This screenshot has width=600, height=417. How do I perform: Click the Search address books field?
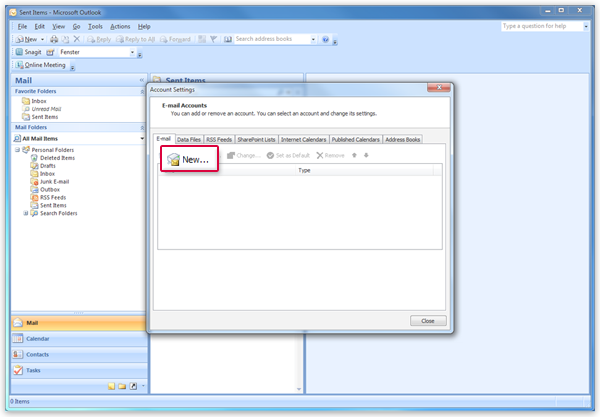(272, 39)
